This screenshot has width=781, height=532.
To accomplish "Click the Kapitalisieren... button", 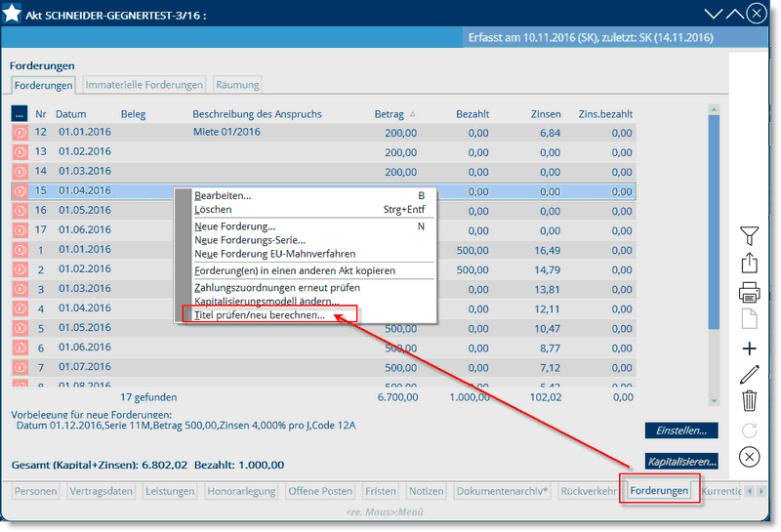I will (681, 462).
